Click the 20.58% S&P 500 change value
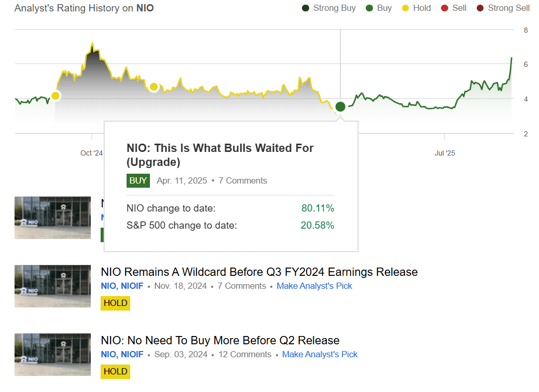The width and height of the screenshot is (539, 392). 317,226
